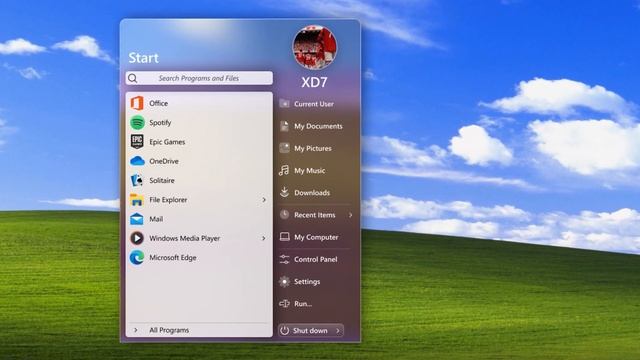This screenshot has width=640, height=360.
Task: Click the My Pictures image icon
Action: point(284,148)
